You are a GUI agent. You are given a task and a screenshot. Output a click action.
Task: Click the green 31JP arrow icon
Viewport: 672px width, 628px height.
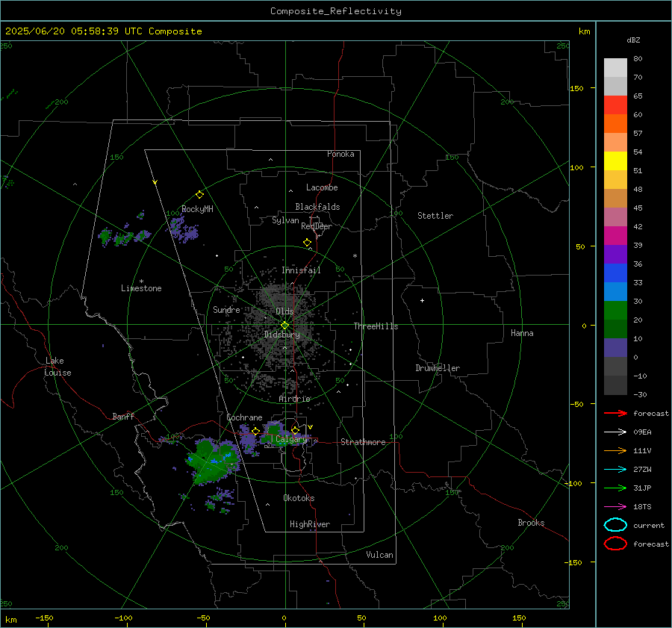pyautogui.click(x=615, y=488)
